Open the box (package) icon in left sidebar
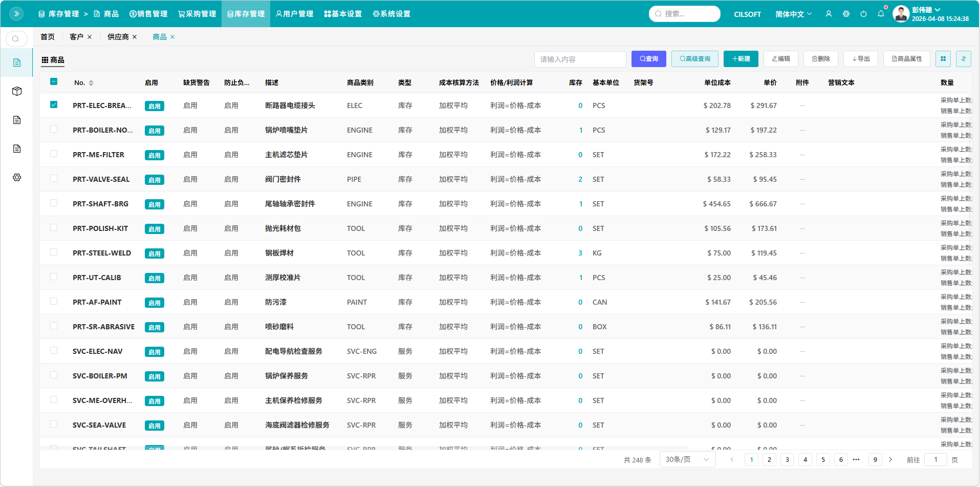 click(x=17, y=91)
